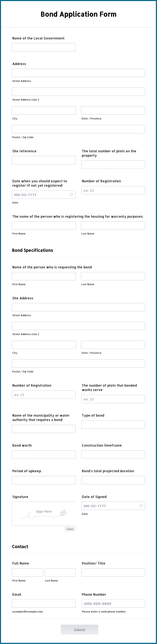Select the Bond worth input box
Image resolution: width=157 pixels, height=644 pixels.
44,454
